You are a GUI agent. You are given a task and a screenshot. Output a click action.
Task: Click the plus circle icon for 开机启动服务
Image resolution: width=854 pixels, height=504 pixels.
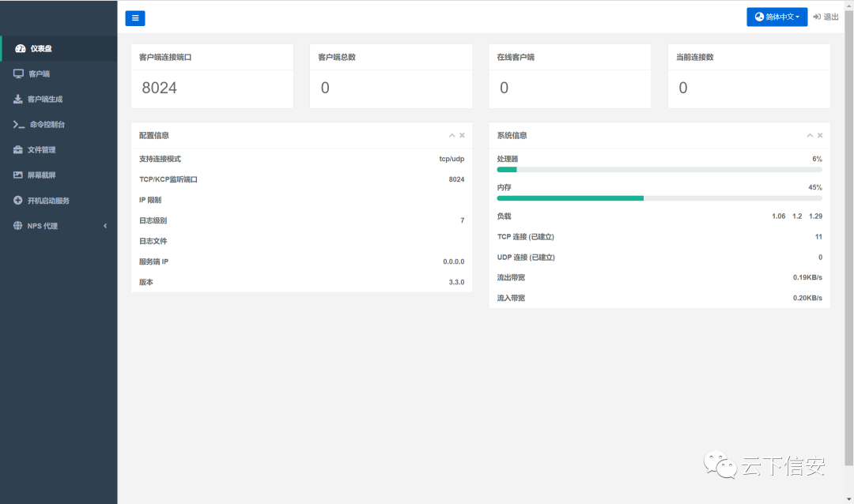[18, 201]
